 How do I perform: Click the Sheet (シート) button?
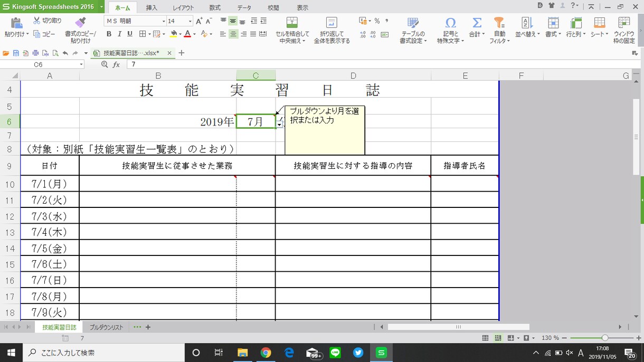point(599,27)
